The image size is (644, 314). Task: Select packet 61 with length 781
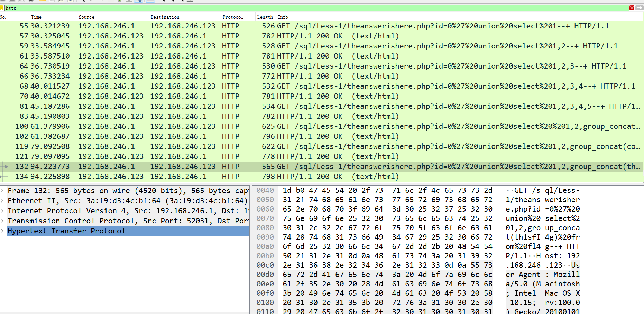tap(322, 56)
